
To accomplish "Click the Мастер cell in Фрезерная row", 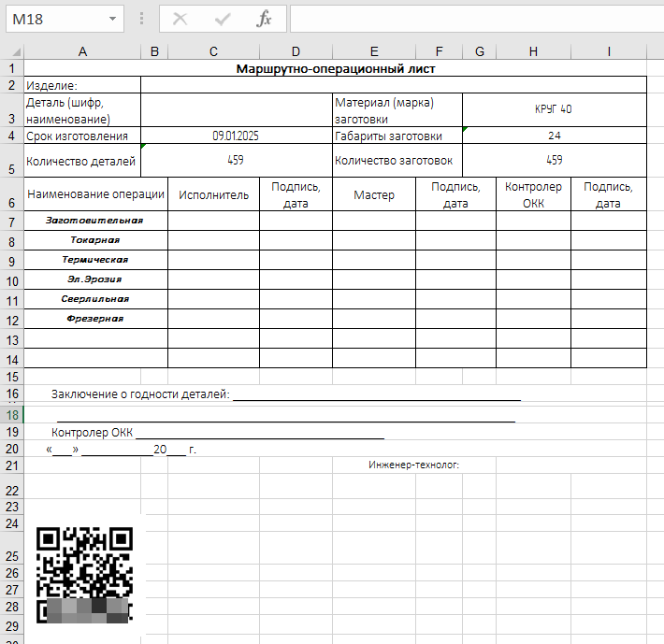I will pyautogui.click(x=374, y=319).
